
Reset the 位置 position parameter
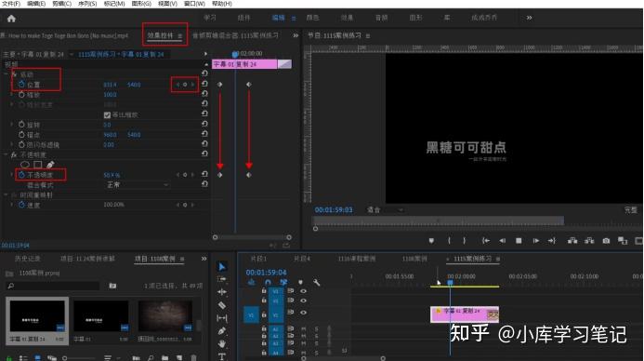tap(204, 84)
